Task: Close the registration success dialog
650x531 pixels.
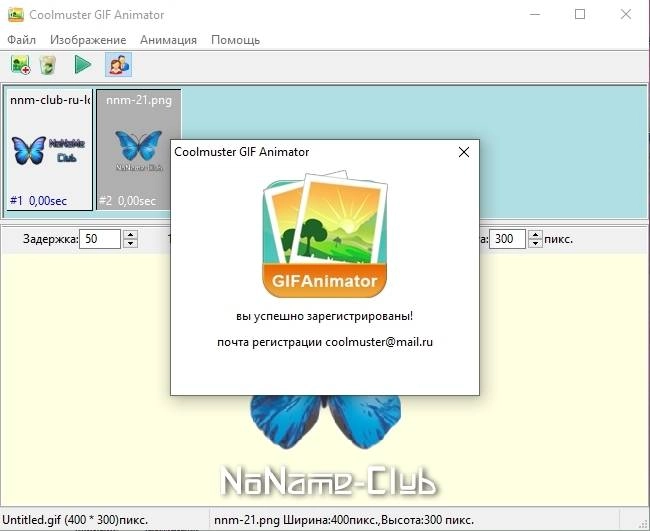Action: click(464, 152)
